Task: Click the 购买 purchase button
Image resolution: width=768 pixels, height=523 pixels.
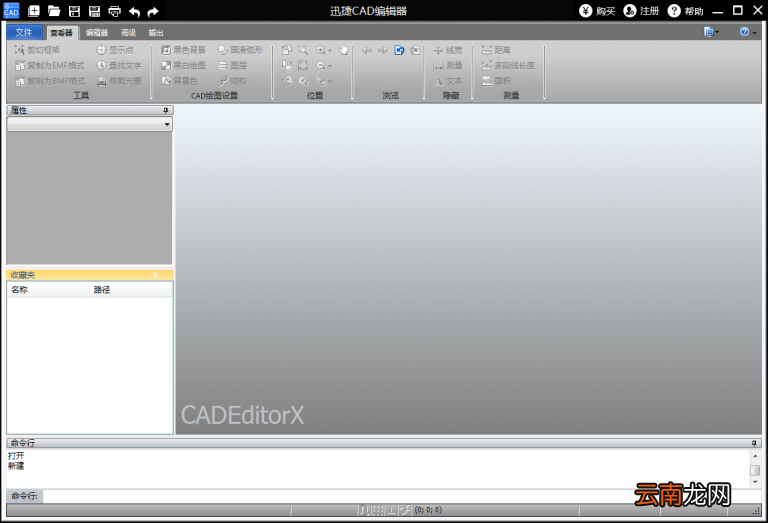Action: click(x=597, y=11)
